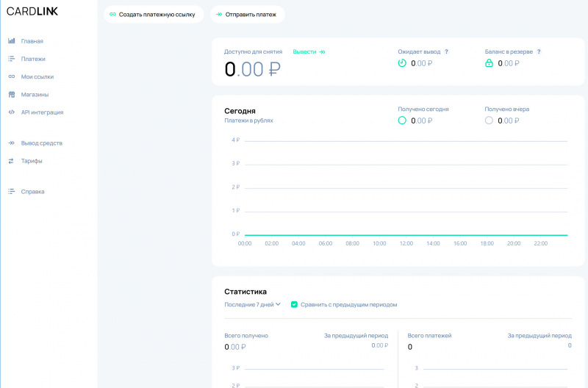Click the Мои ссылки link icon

11,76
